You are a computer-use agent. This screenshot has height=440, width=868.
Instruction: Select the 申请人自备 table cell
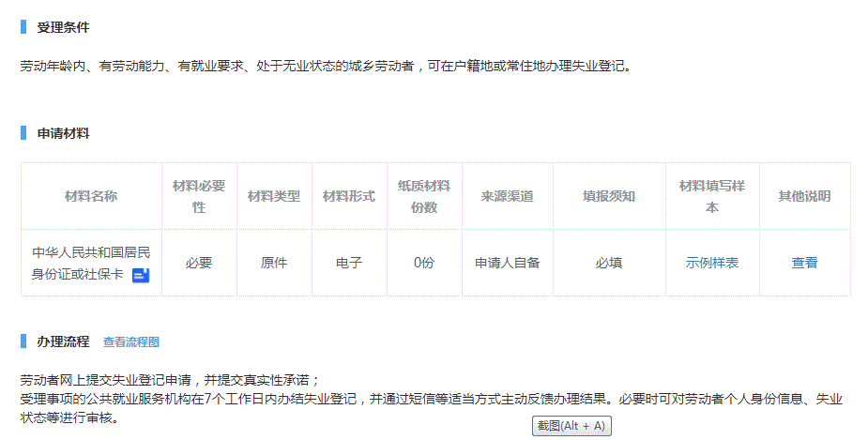508,263
